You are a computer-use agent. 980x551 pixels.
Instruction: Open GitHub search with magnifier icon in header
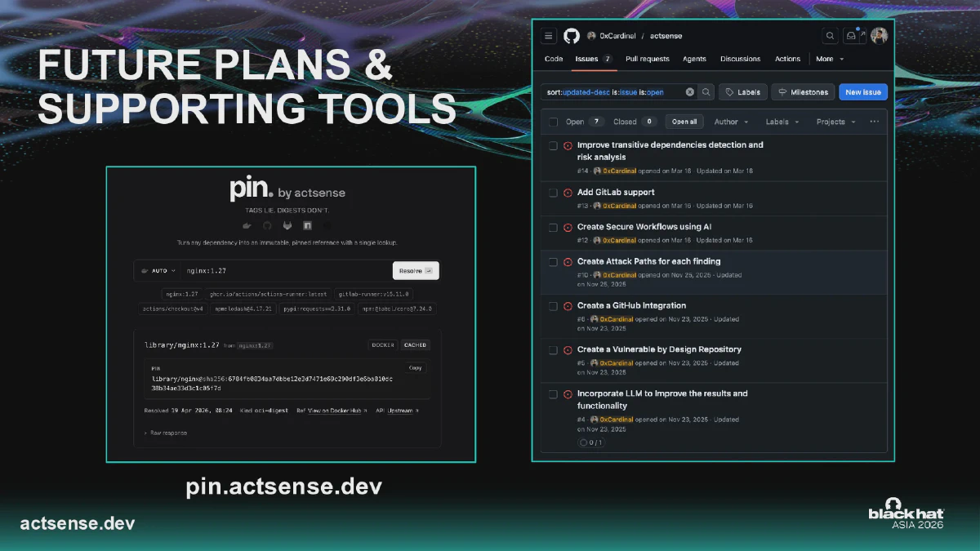pyautogui.click(x=830, y=36)
